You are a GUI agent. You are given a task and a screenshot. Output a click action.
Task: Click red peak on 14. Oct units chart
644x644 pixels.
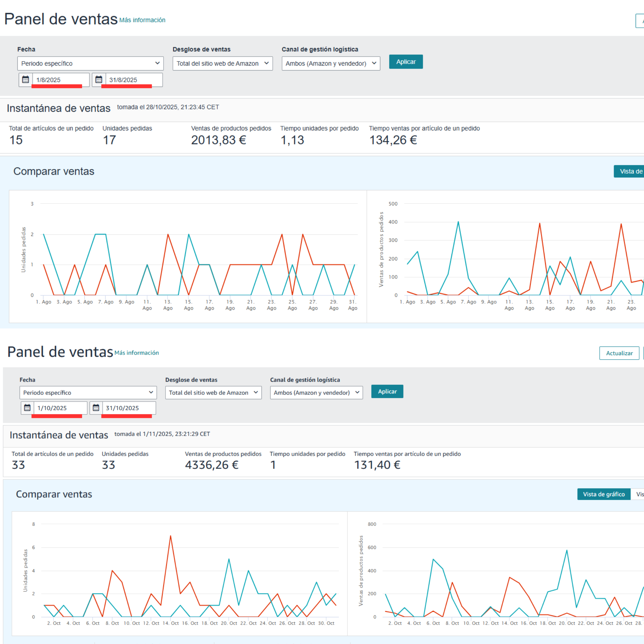point(170,536)
